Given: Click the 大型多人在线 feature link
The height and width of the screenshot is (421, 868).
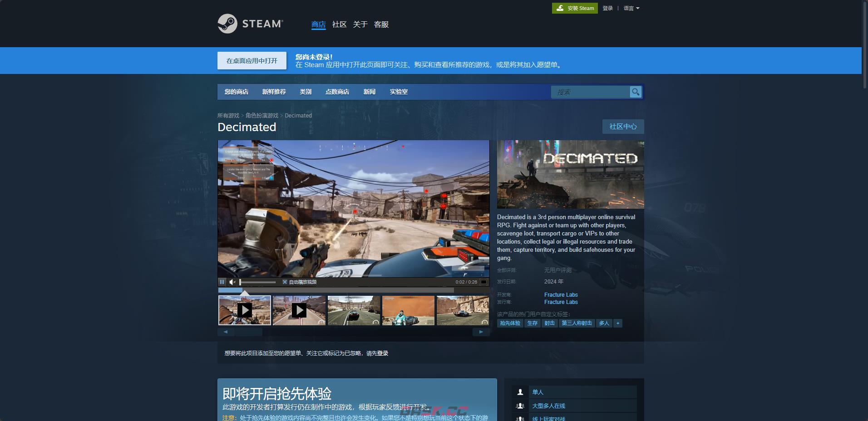Looking at the screenshot, I should [x=548, y=406].
